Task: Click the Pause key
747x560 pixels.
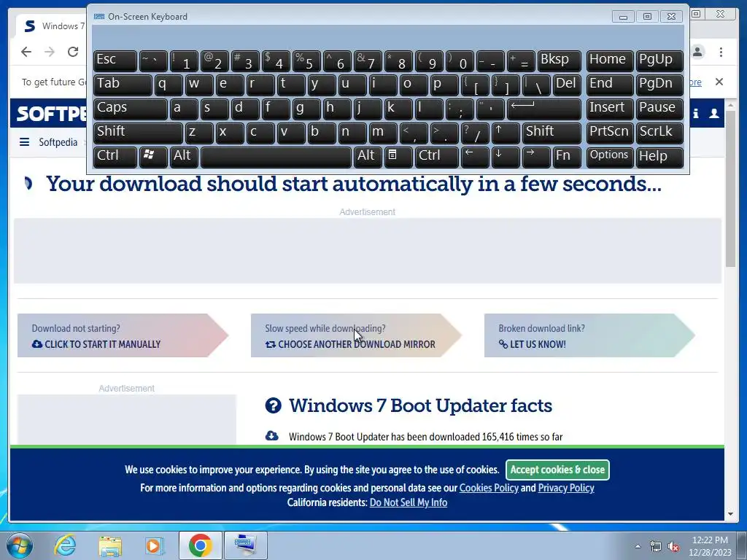Action: 659,109
